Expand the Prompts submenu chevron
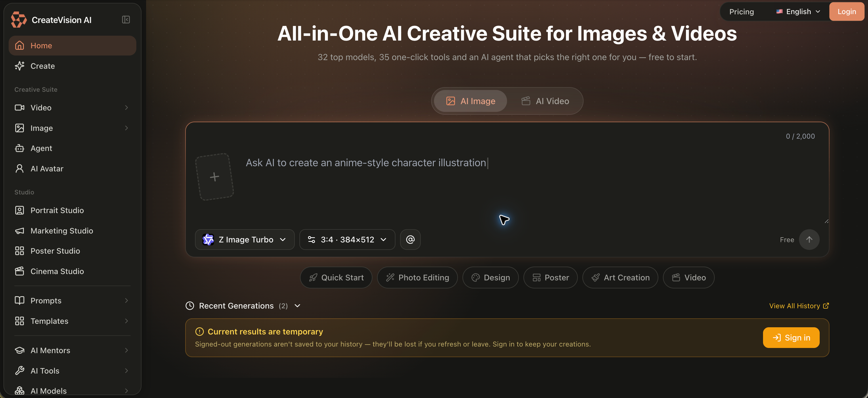 point(126,300)
